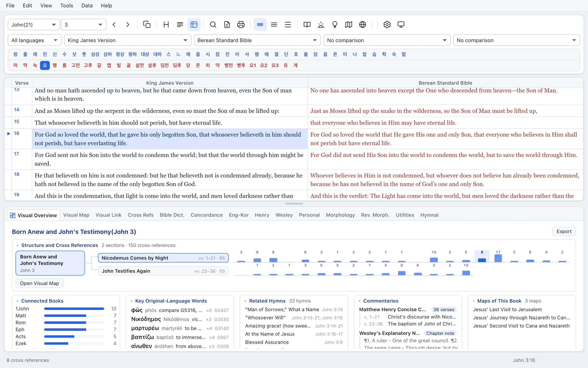The width and height of the screenshot is (588, 368).
Task: Select wide line spacing icon
Action: pyautogui.click(x=288, y=25)
